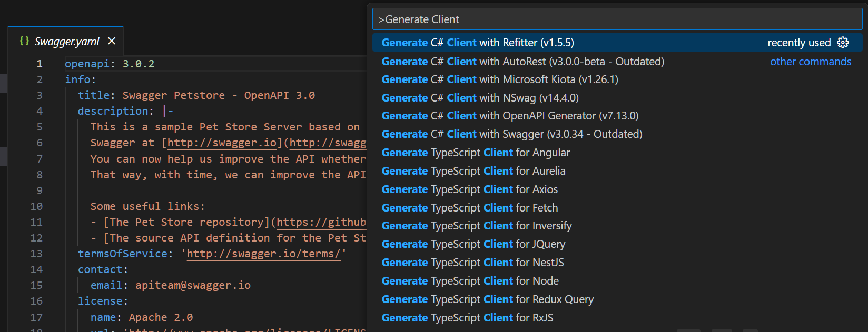The width and height of the screenshot is (868, 332).
Task: Generate TypeScript Client for Angular
Action: coord(617,153)
